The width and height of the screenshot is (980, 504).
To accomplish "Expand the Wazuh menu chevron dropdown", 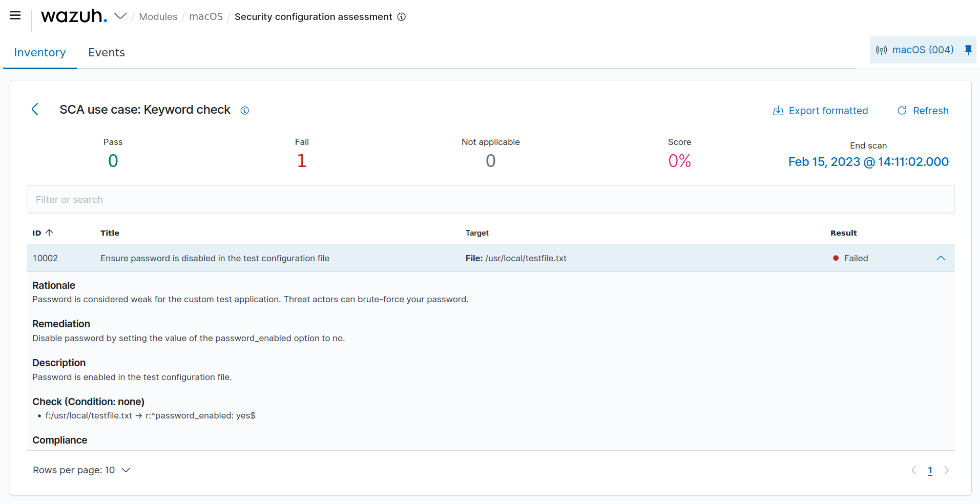I will (120, 16).
